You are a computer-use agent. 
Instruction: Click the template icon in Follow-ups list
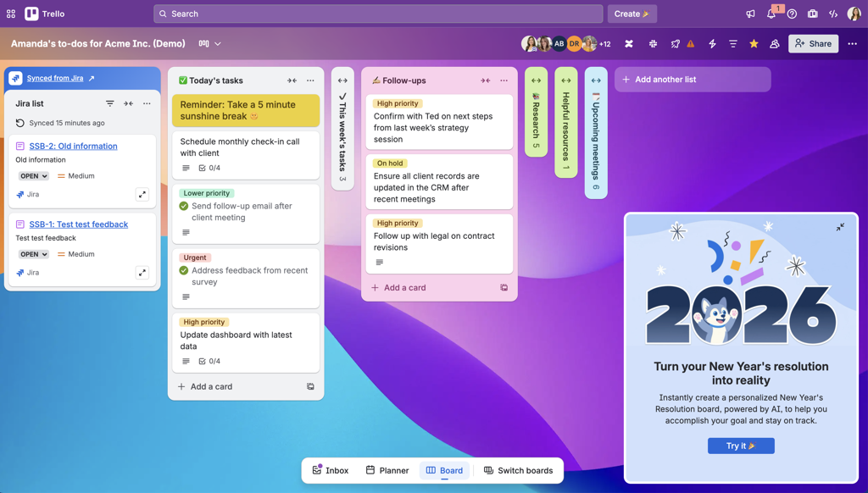coord(504,288)
